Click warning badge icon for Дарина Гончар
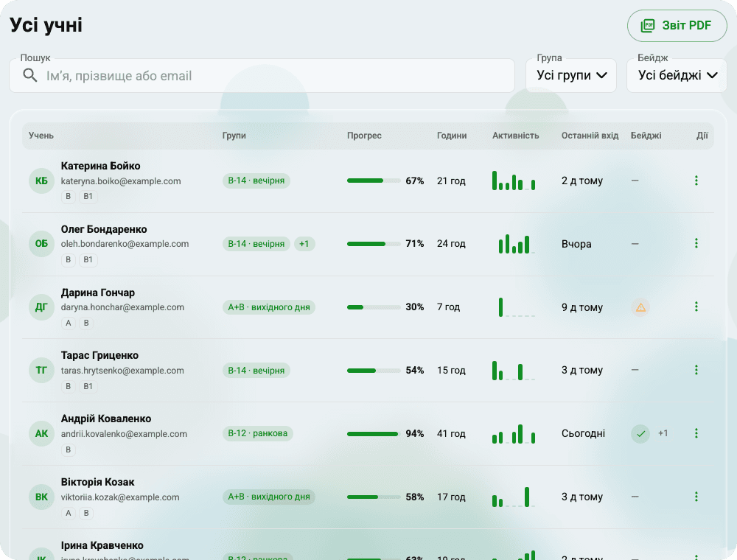The image size is (737, 560). pyautogui.click(x=640, y=307)
